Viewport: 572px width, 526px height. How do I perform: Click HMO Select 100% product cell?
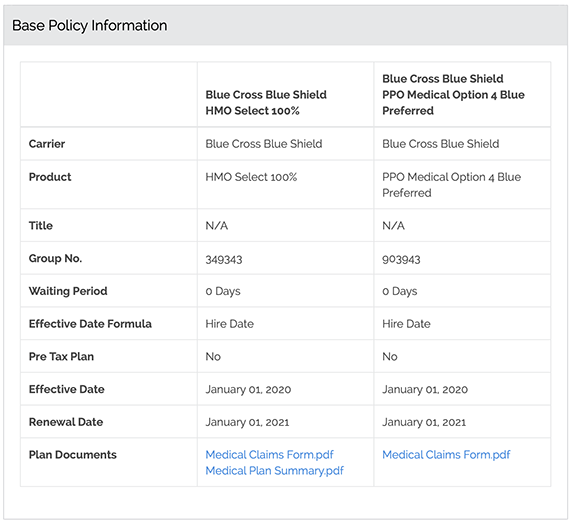tap(251, 177)
